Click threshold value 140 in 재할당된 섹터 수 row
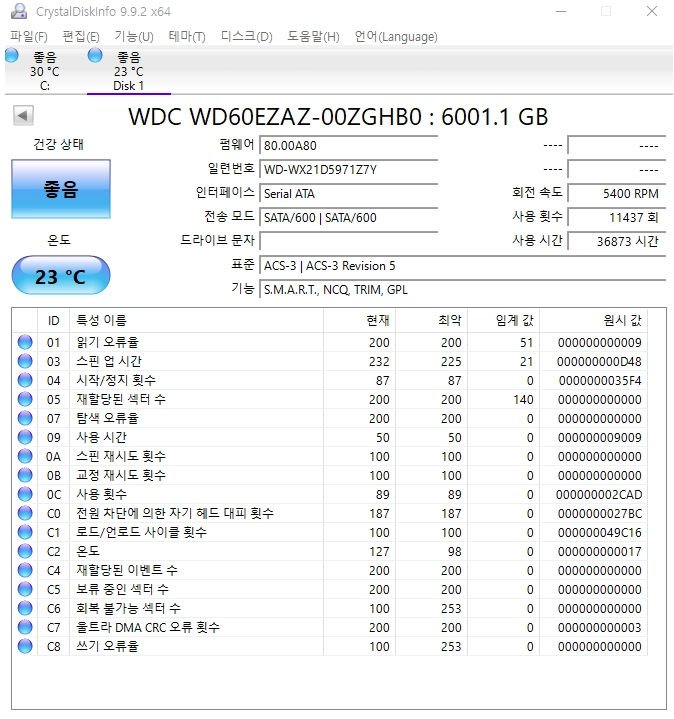Image resolution: width=674 pixels, height=719 pixels. tap(523, 400)
